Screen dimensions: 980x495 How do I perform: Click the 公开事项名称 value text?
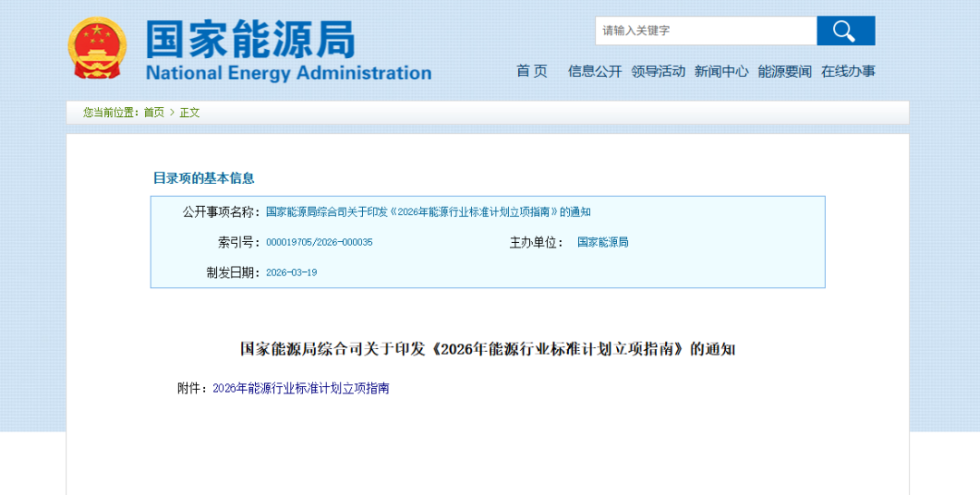[428, 212]
